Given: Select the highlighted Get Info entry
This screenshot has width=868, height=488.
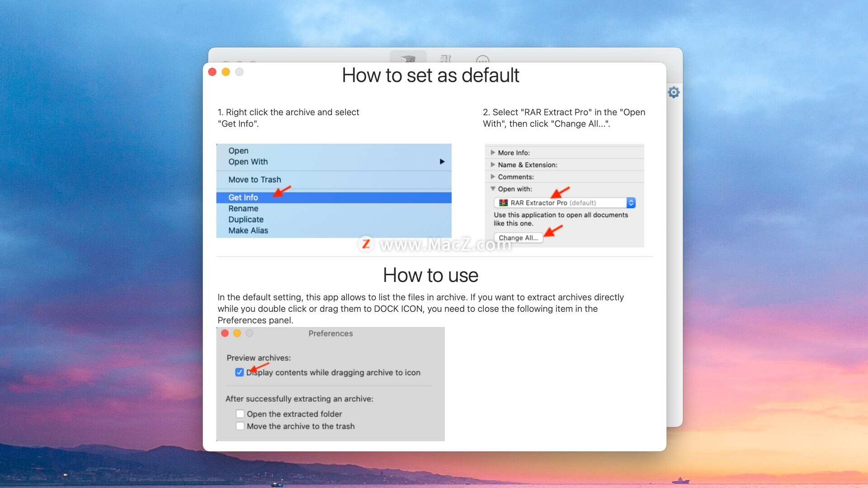Looking at the screenshot, I should tap(334, 197).
